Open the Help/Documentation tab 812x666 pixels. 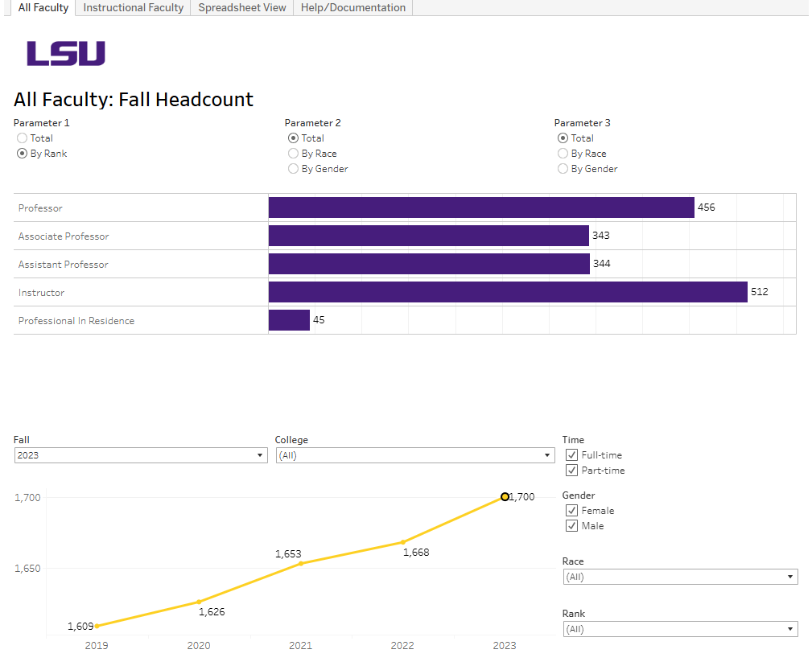[x=352, y=7]
